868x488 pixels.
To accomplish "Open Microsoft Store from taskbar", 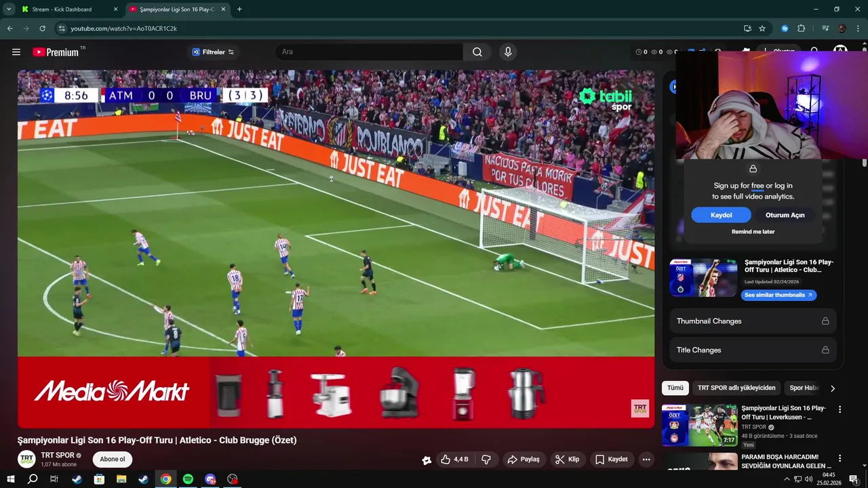I will pyautogui.click(x=99, y=479).
